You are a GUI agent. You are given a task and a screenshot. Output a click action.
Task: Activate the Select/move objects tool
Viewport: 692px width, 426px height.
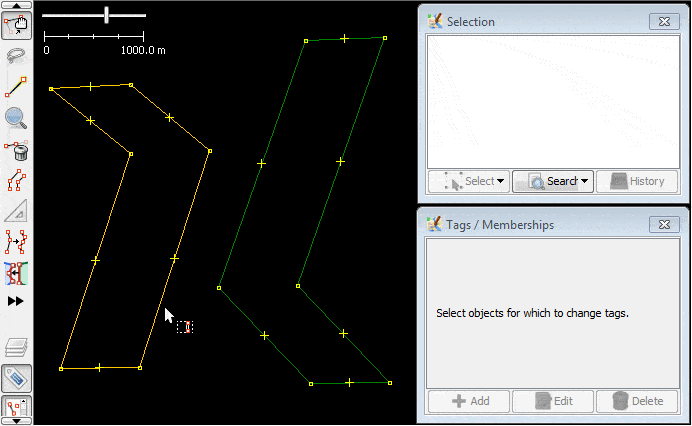[x=16, y=26]
